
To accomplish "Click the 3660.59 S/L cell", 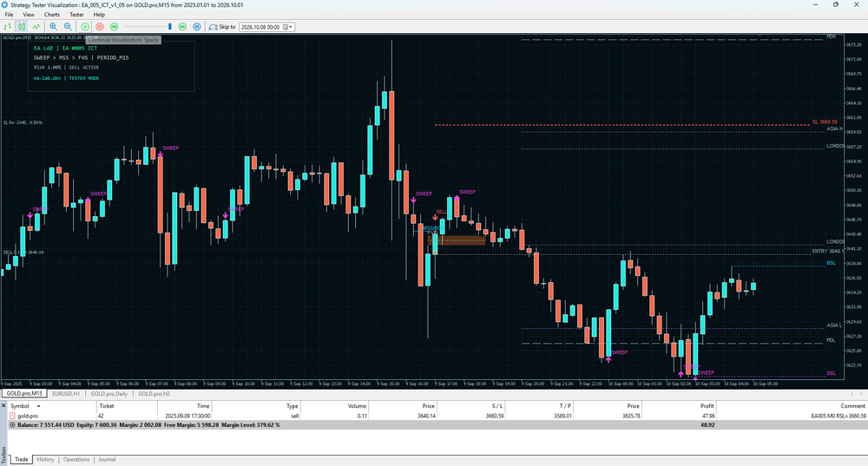I will coord(495,416).
